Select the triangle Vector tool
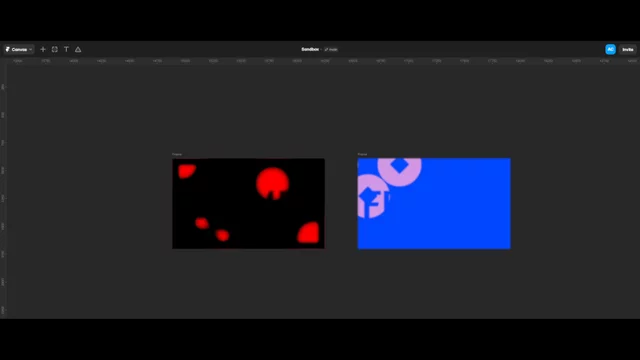This screenshot has height=360, width=640. tap(78, 49)
